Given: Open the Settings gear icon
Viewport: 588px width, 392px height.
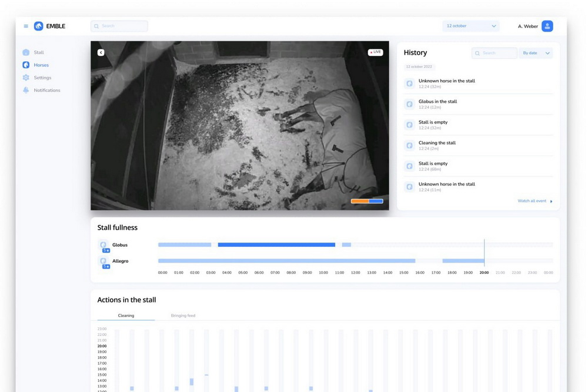Looking at the screenshot, I should [26, 78].
